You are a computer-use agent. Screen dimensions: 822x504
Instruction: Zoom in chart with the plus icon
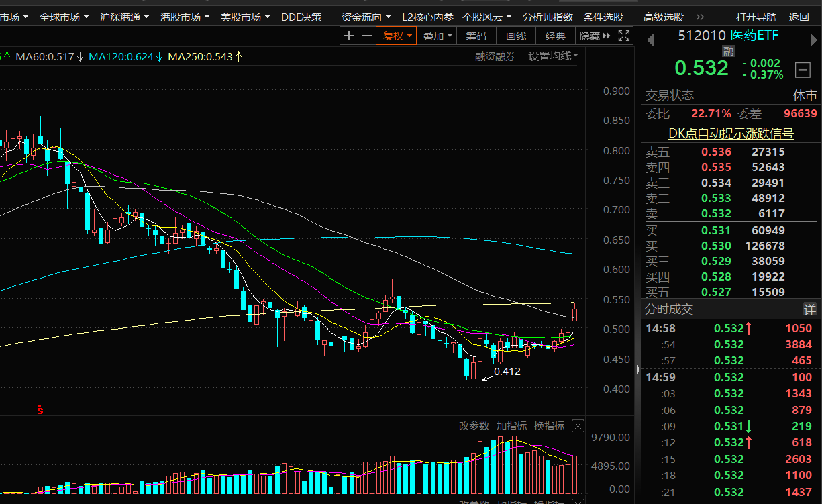pyautogui.click(x=349, y=36)
